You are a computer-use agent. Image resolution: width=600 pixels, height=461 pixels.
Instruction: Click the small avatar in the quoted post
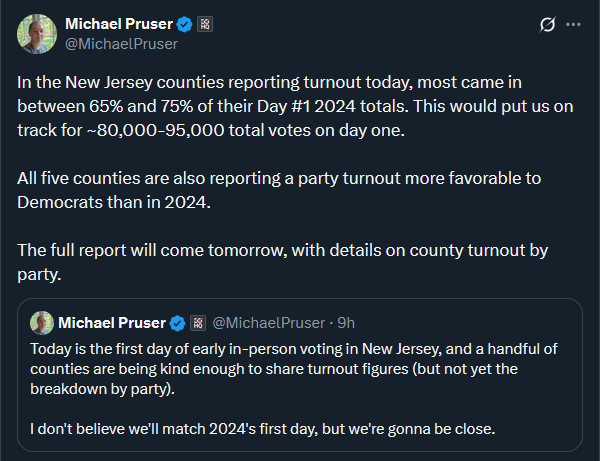click(x=42, y=322)
